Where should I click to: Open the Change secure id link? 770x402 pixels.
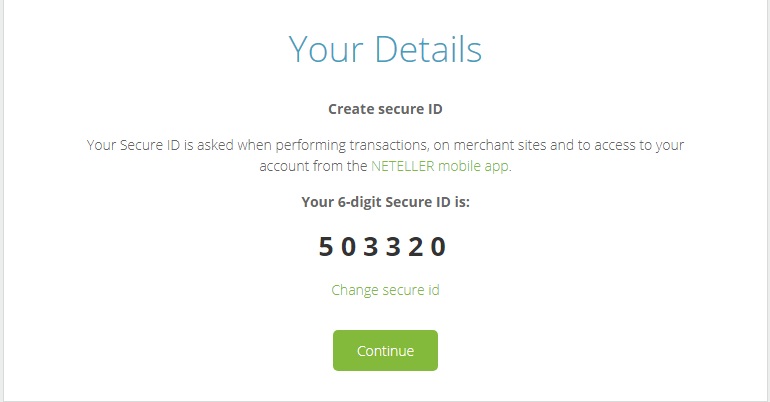pos(385,291)
